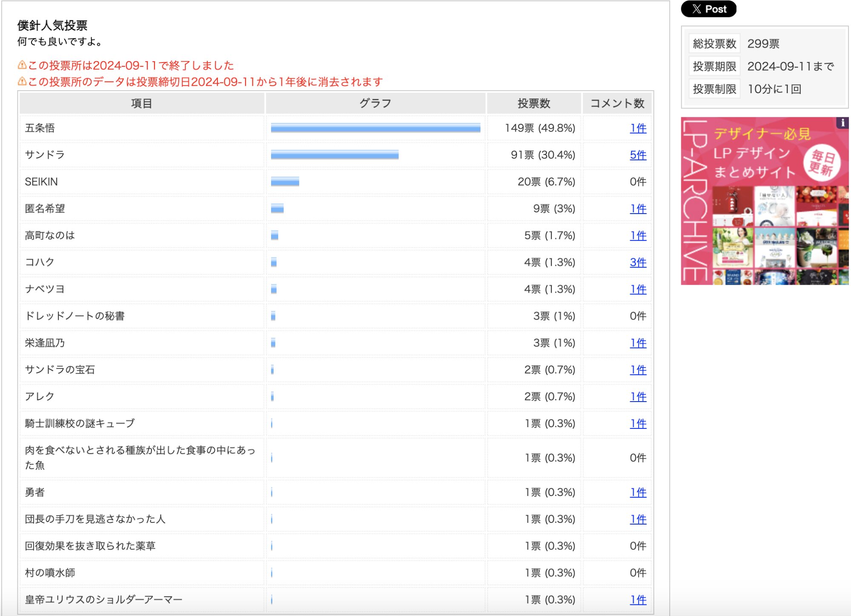Open 騎士訓練校の謎キューブ comment link

click(637, 423)
